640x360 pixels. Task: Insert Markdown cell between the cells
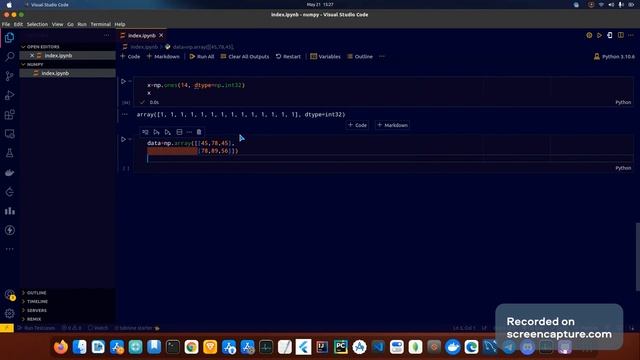click(393, 125)
